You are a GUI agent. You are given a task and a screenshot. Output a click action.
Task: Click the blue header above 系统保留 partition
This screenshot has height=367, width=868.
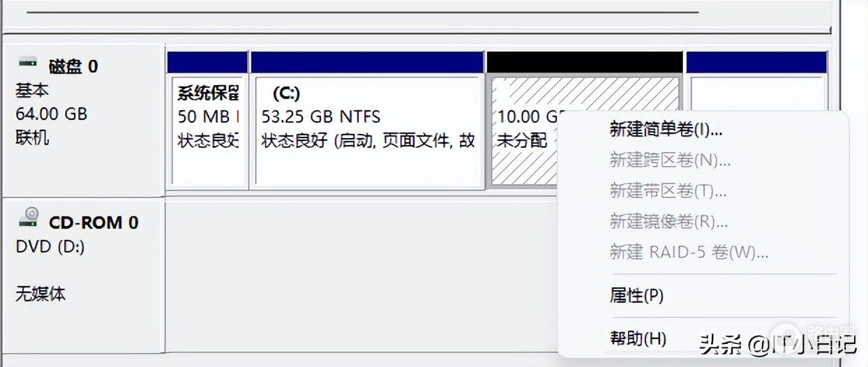point(207,62)
